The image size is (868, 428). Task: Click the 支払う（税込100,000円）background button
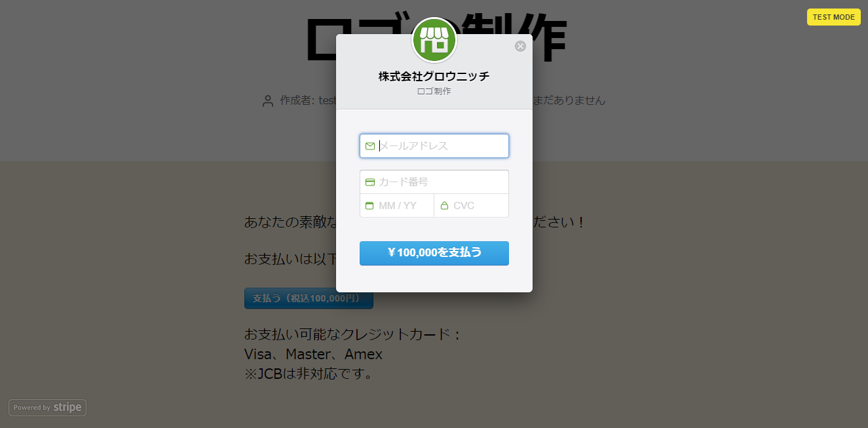click(309, 298)
